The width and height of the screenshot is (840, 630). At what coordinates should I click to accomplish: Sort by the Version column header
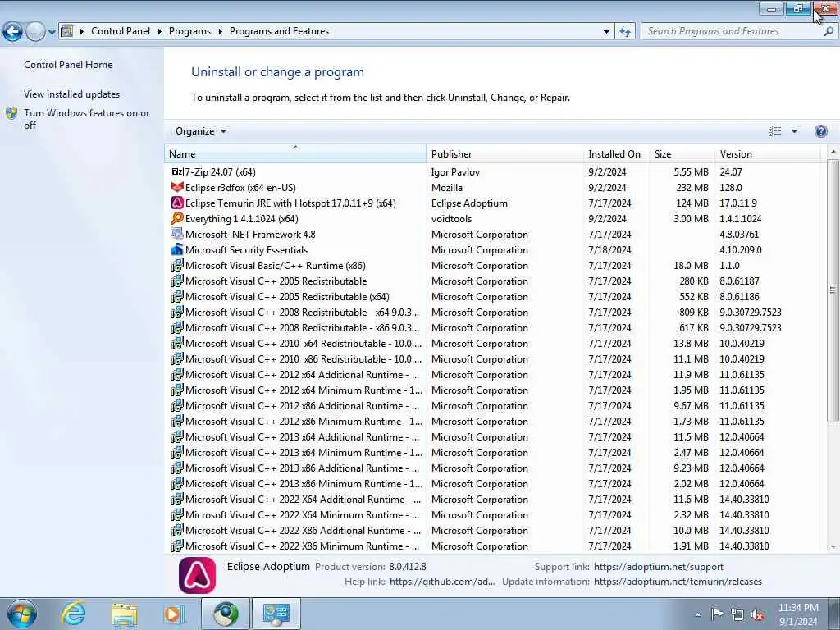[x=767, y=153]
